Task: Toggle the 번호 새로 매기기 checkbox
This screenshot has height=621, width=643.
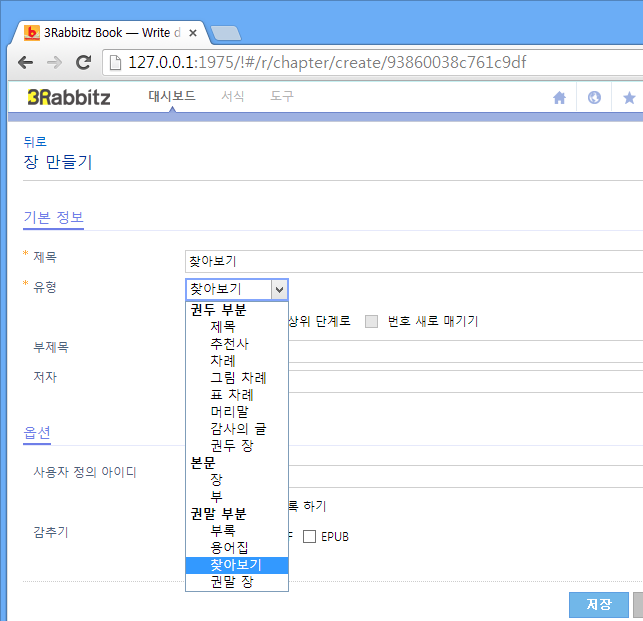Action: [372, 321]
